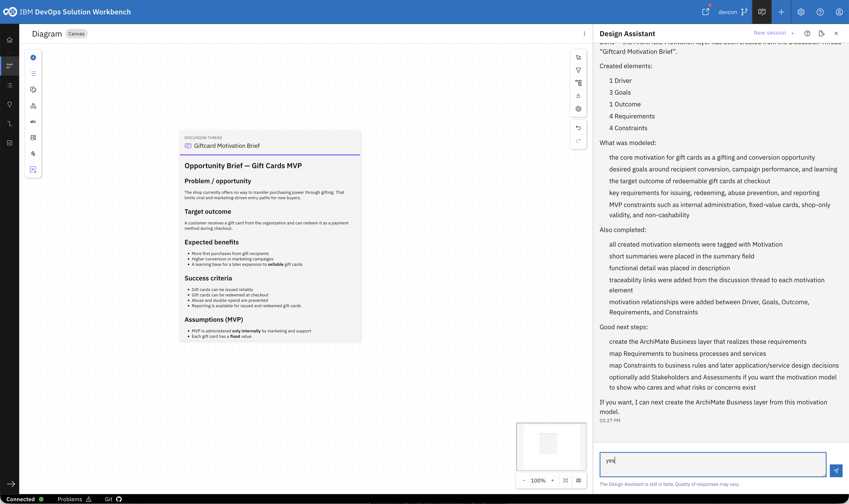This screenshot has height=504, width=849.
Task: Open global settings gear in header
Action: click(801, 12)
